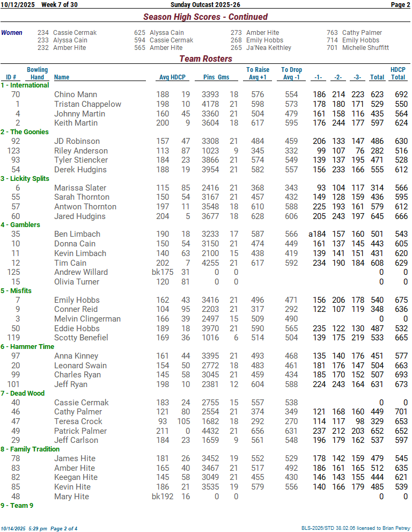Select the HDCP Total column header
The image size is (412, 532).
[398, 73]
